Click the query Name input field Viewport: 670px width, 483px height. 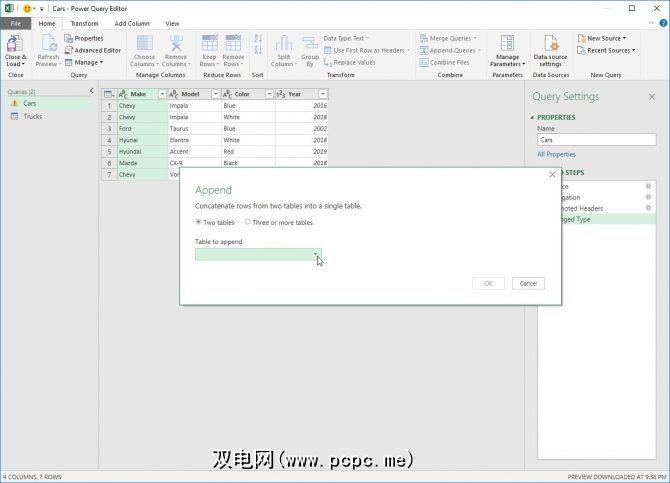[x=597, y=140]
